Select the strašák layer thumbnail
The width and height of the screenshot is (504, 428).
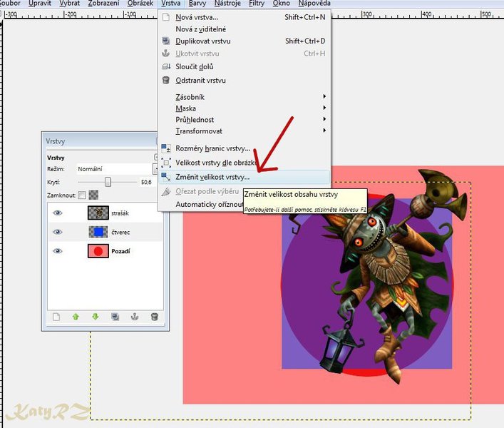[x=98, y=213]
